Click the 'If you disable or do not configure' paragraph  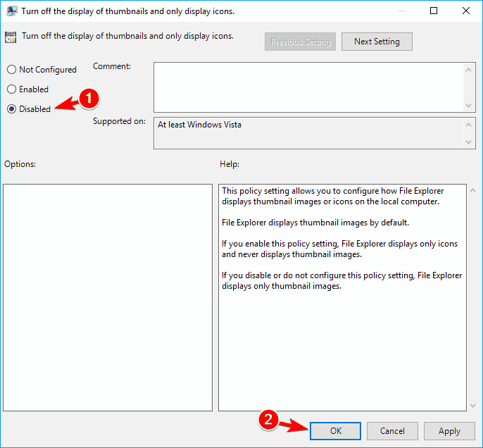point(341,280)
